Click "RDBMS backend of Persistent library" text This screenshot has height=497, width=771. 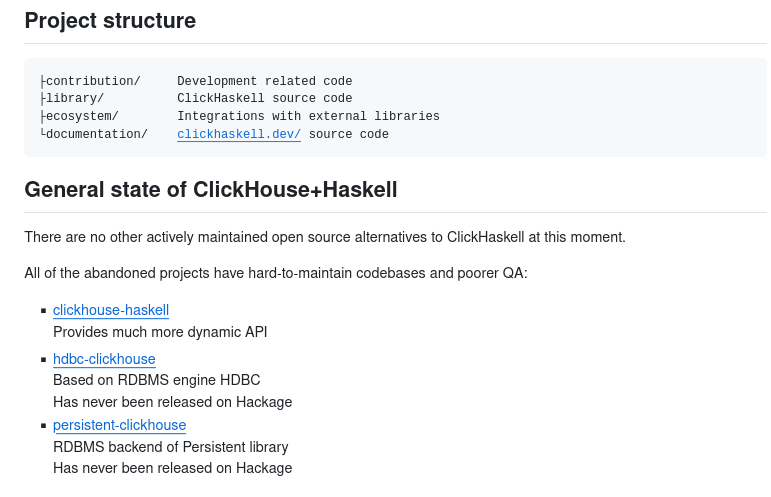[x=170, y=447]
